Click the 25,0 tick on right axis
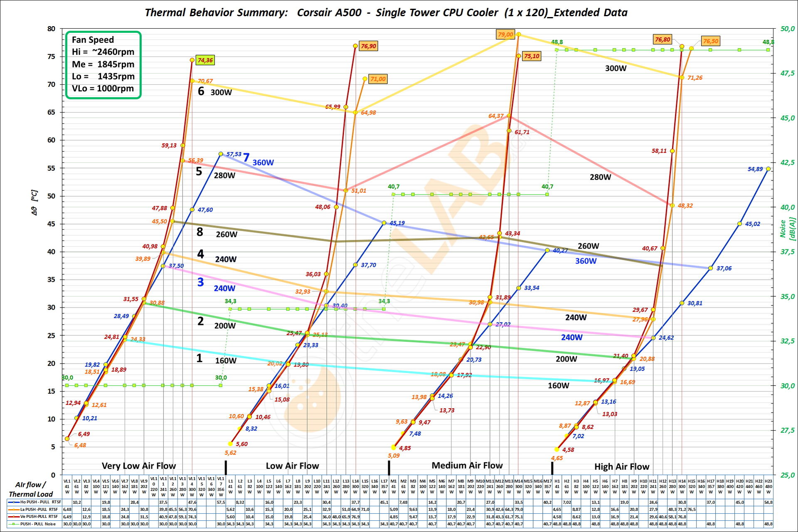The image size is (798, 532). tap(788, 475)
